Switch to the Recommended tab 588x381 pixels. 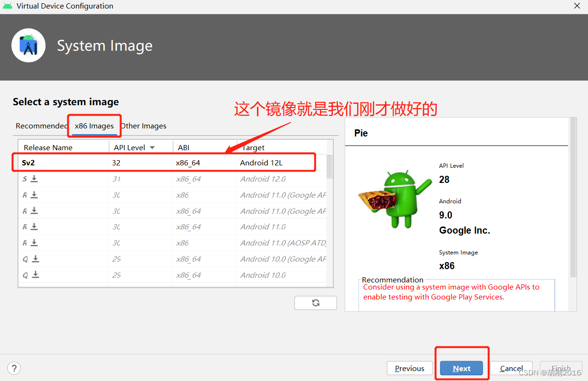point(41,126)
